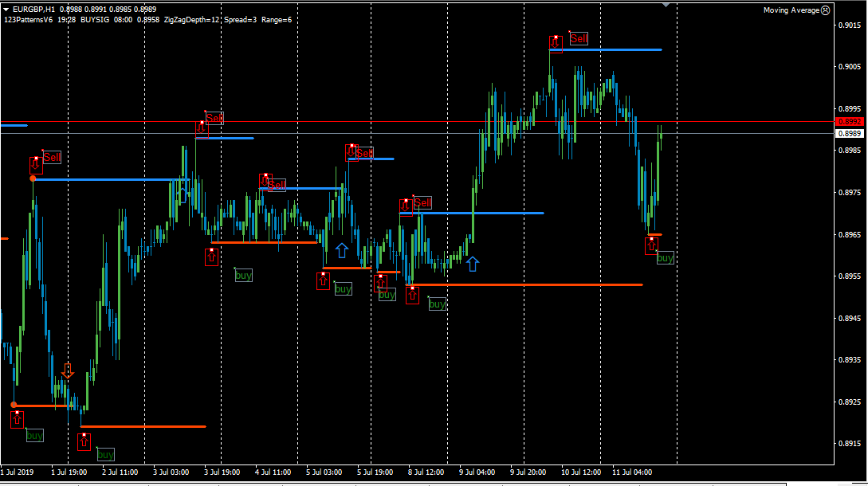Screen dimensions: 868x486
Task: Click the red down-arrow box beside the highest Sell label
Action: [556, 44]
